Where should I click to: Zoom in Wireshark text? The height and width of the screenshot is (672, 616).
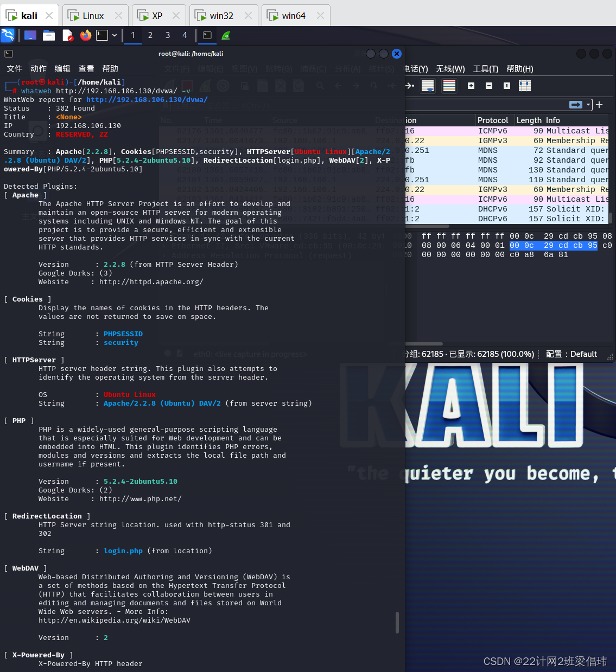471,86
